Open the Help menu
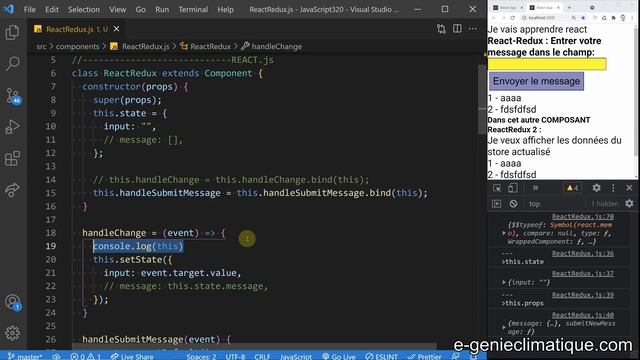The height and width of the screenshot is (360, 640). pos(225,9)
